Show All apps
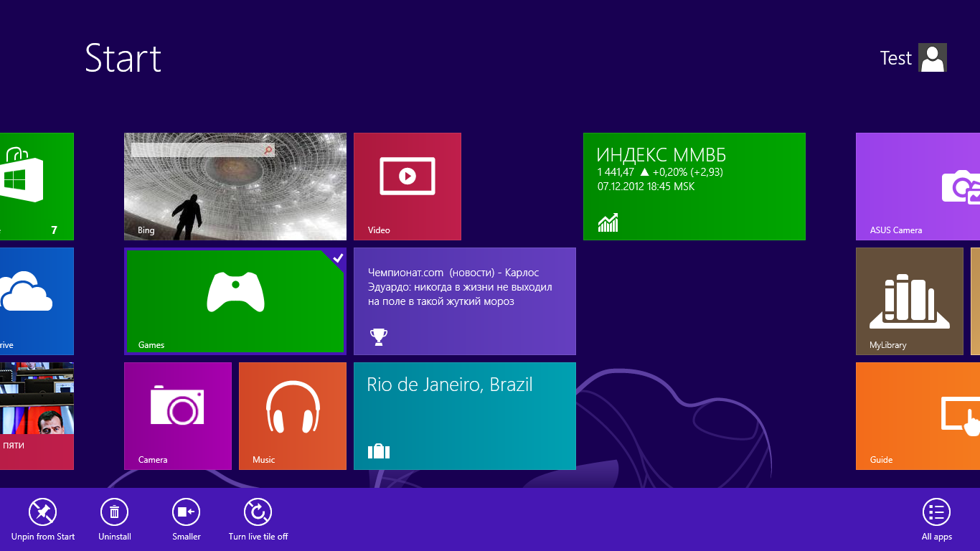Image resolution: width=980 pixels, height=551 pixels. pyautogui.click(x=937, y=519)
